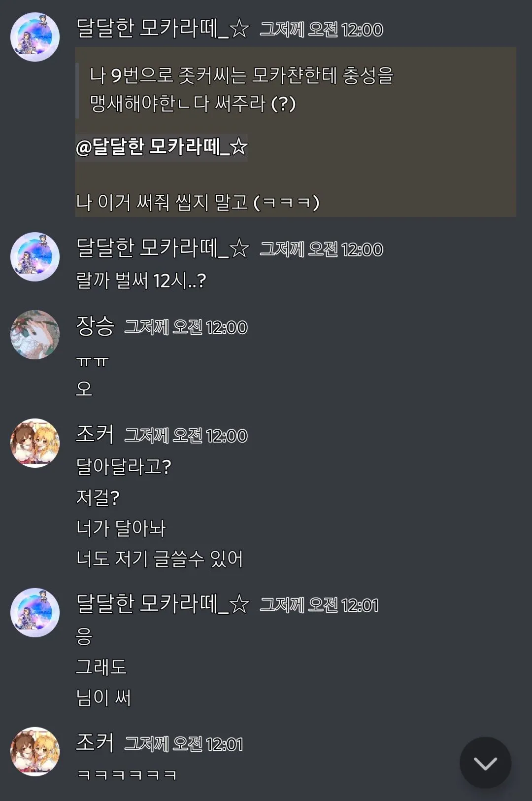Viewport: 532px width, 801px height.
Task: Click timestamp '그저께 오전 12:00' next to 장승
Action: click(x=186, y=327)
